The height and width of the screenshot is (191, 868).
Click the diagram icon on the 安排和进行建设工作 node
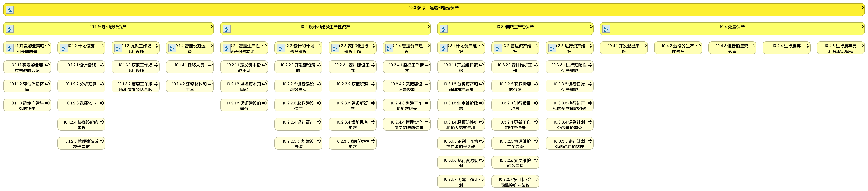335,48
